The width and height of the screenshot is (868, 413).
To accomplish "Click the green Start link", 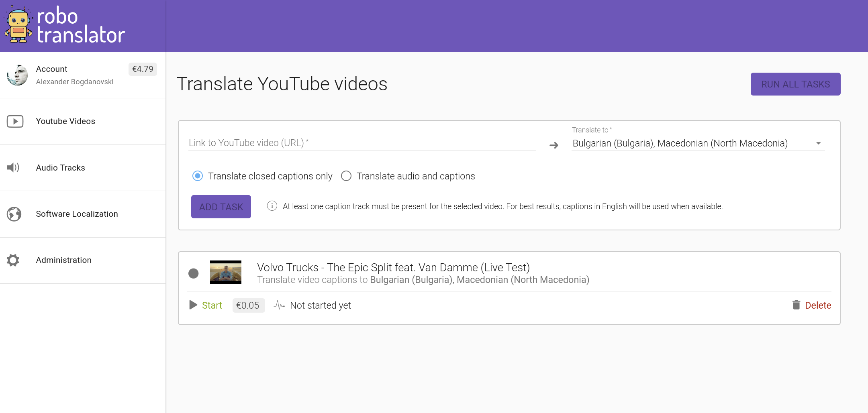I will tap(212, 305).
